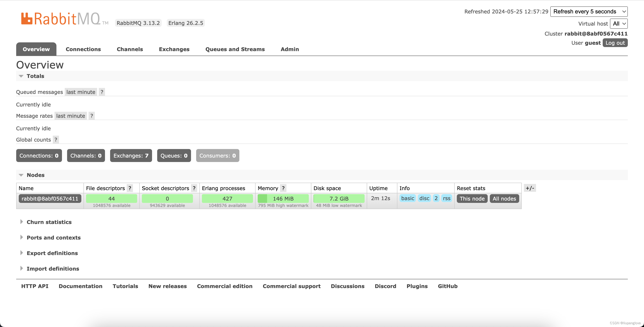The image size is (644, 327).
Task: Collapse the Totals section
Action: click(x=35, y=76)
